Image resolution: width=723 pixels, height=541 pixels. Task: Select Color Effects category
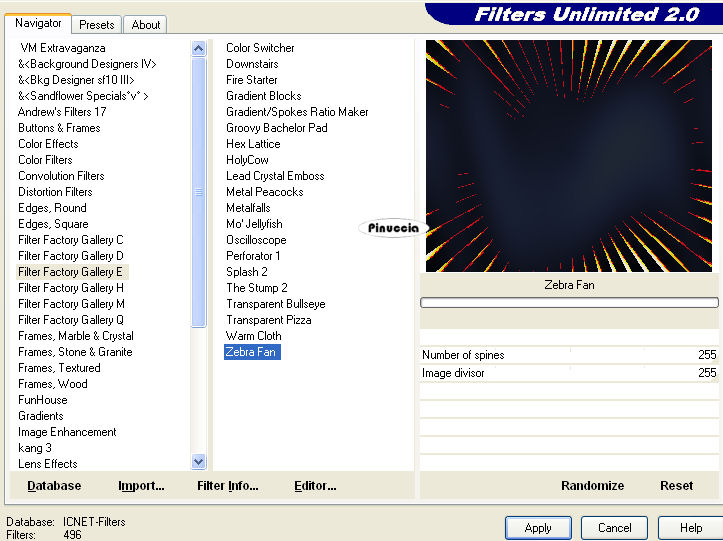tap(48, 144)
